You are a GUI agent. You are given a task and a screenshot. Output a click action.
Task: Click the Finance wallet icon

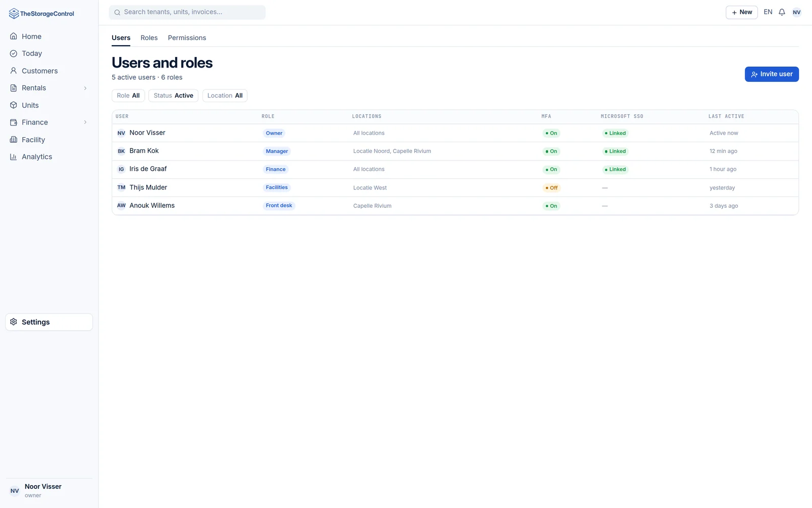pyautogui.click(x=14, y=122)
